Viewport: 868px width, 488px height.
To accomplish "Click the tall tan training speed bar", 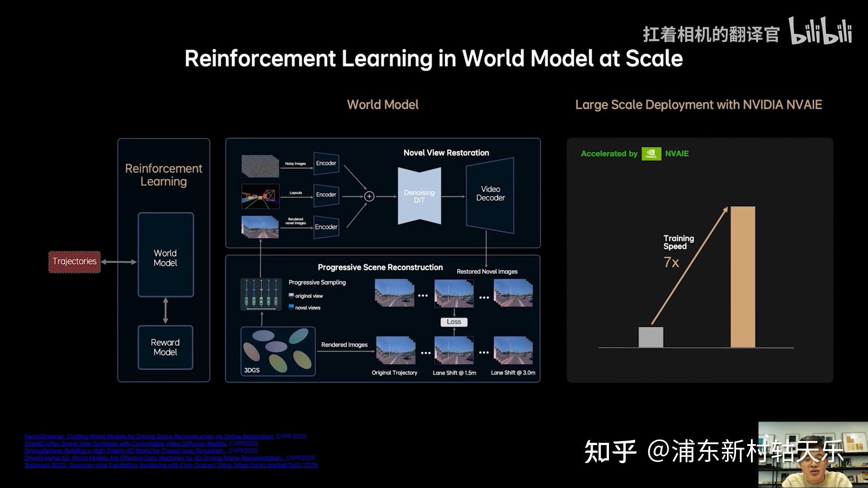I will (743, 277).
